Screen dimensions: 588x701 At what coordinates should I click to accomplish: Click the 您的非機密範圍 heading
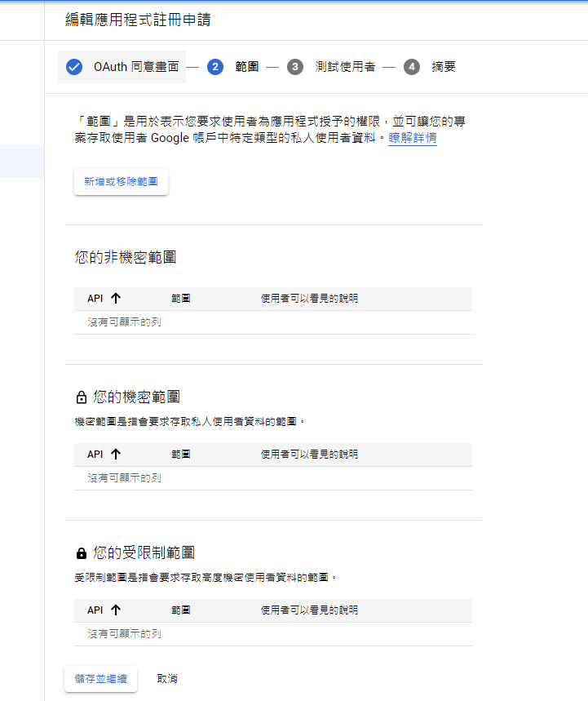[126, 257]
